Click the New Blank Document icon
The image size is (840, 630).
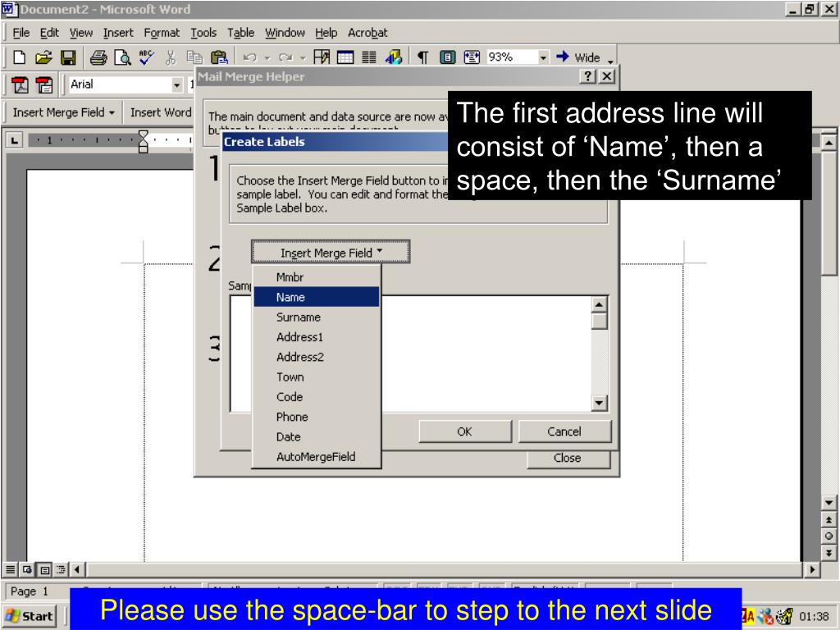pos(20,57)
